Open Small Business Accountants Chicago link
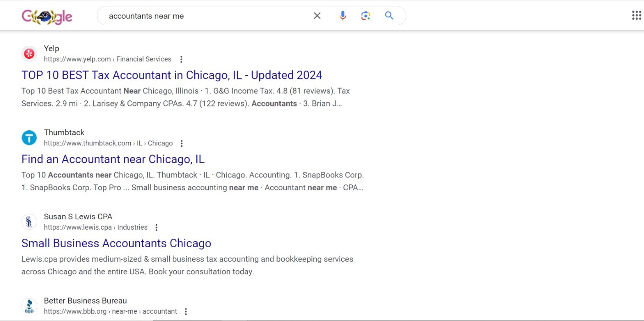This screenshot has width=644, height=321. point(116,243)
